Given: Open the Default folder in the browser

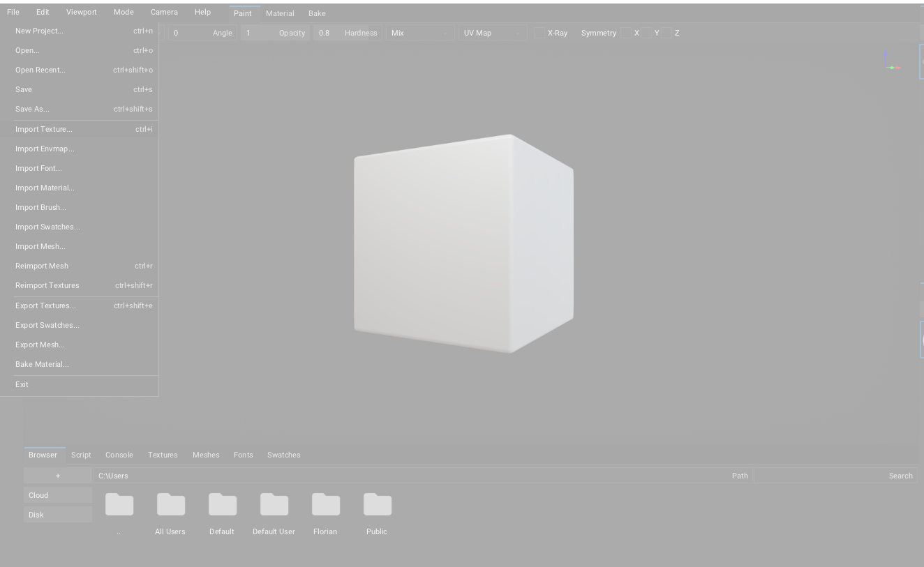Looking at the screenshot, I should [222, 504].
